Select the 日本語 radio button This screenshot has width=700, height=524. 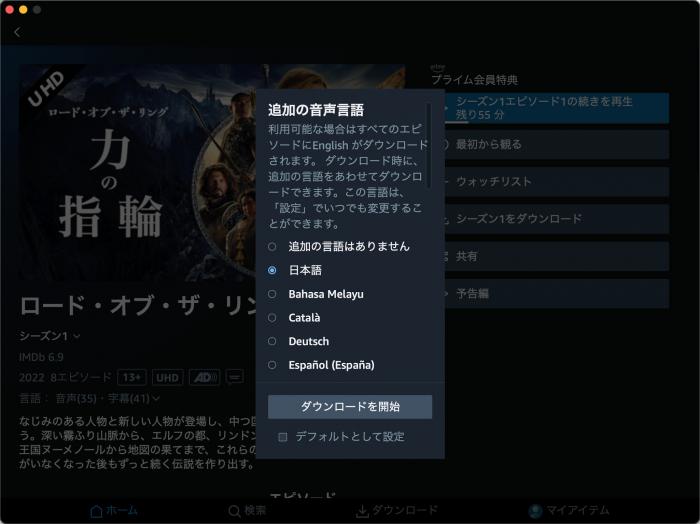pos(272,270)
